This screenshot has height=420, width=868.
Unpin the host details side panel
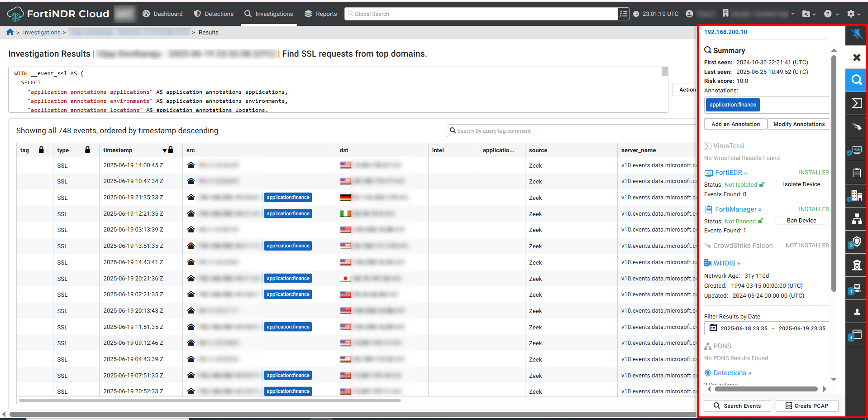[856, 35]
